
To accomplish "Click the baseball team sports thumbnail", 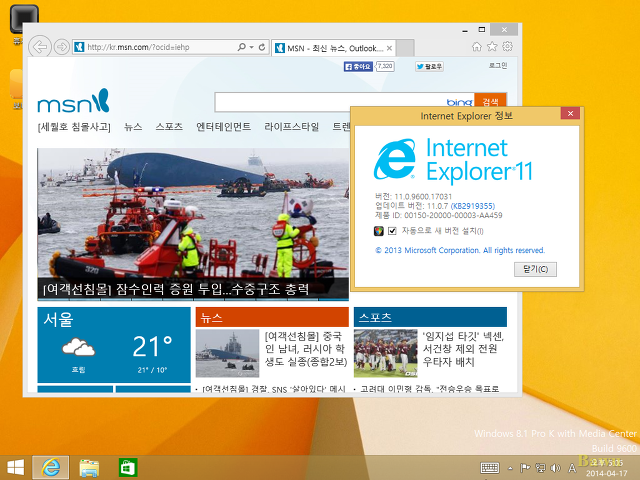I will [x=386, y=353].
